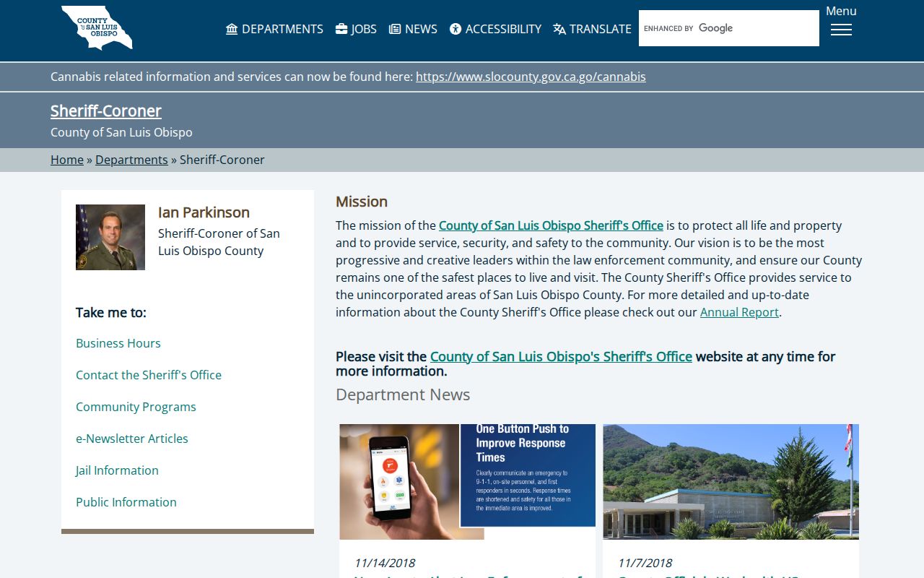The width and height of the screenshot is (924, 578).
Task: Click County of San Luis Obispo Sheriff's Office mission link
Action: click(x=551, y=225)
